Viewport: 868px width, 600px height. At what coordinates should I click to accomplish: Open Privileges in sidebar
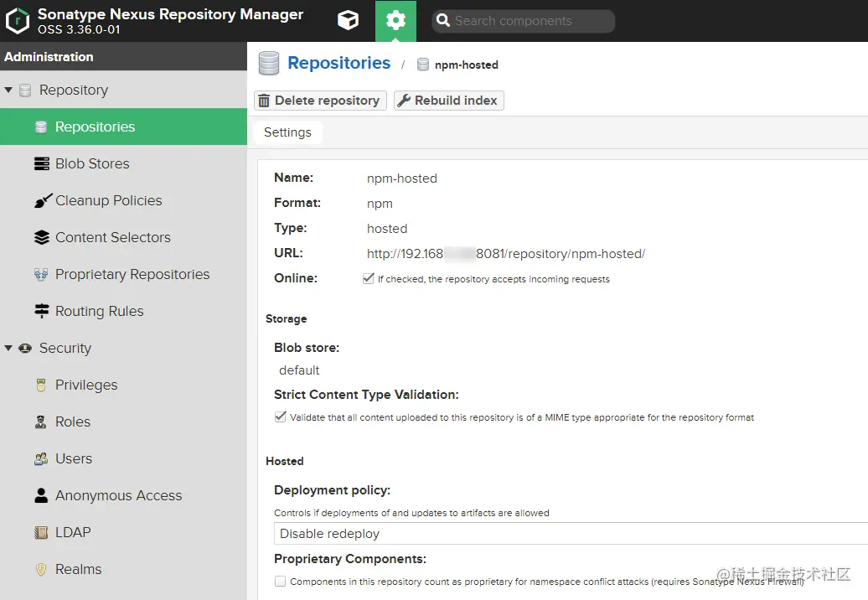coord(123,385)
